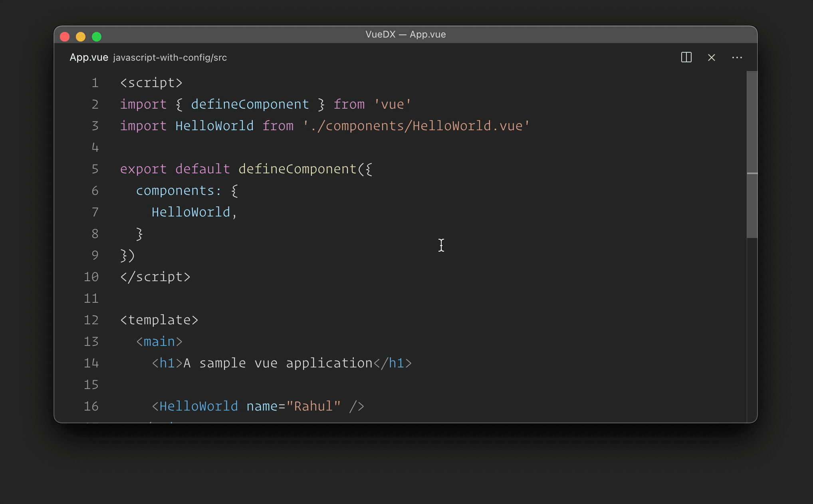Click the javascript-with-config/src path label
The image size is (813, 504).
pyautogui.click(x=170, y=58)
